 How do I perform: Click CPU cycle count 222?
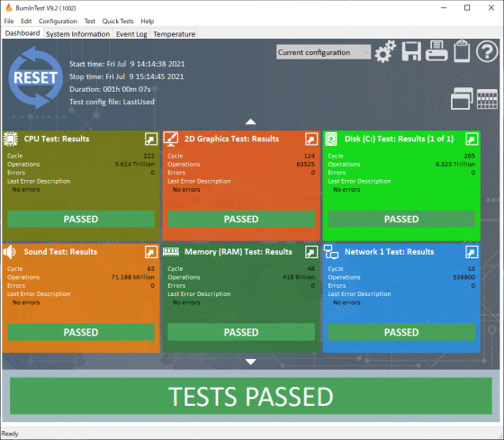coord(148,156)
